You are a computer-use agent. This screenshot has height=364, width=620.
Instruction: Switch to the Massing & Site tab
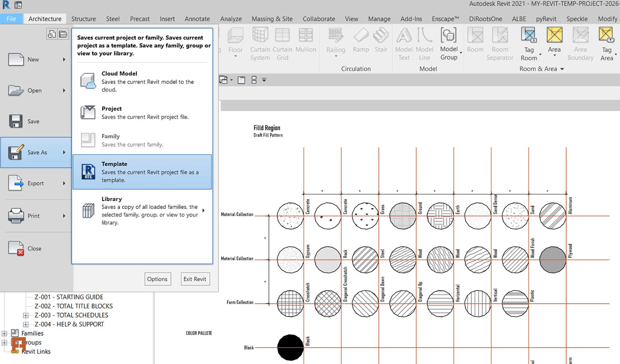(272, 19)
